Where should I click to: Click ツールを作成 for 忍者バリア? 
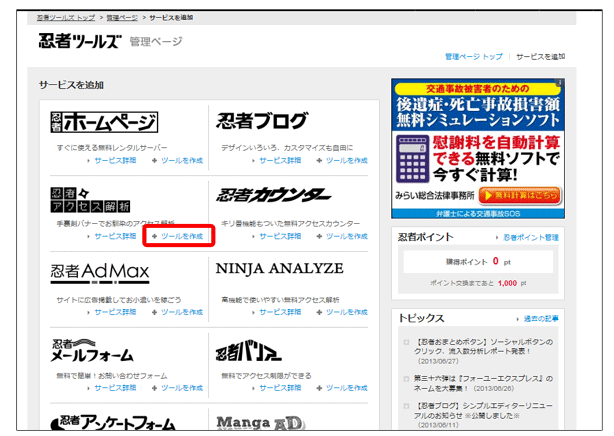point(347,388)
